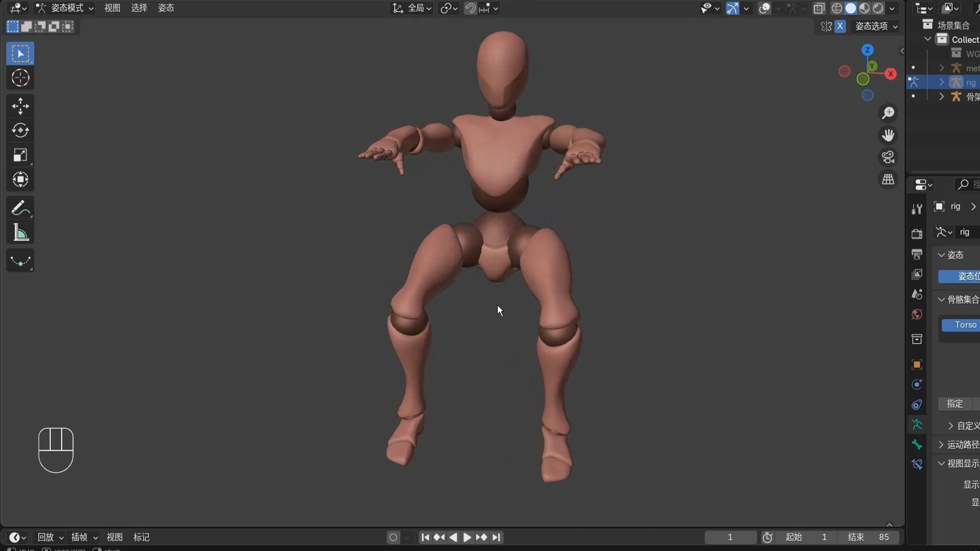Enable auto keyframing record circle in timeline
This screenshot has width=980, height=551.
pos(393,537)
